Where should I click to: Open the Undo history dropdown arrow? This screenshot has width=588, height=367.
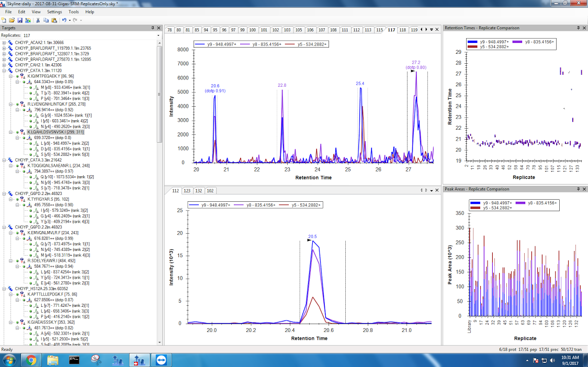coord(69,20)
